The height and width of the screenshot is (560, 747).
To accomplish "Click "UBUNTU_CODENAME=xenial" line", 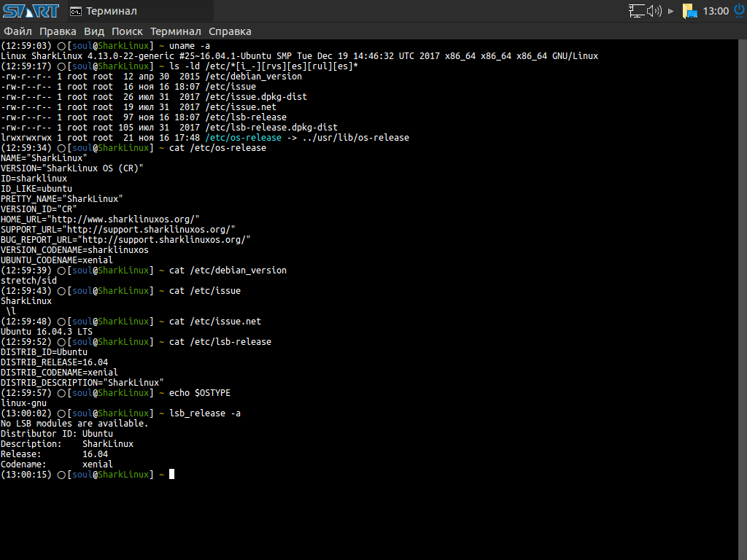I will click(57, 260).
